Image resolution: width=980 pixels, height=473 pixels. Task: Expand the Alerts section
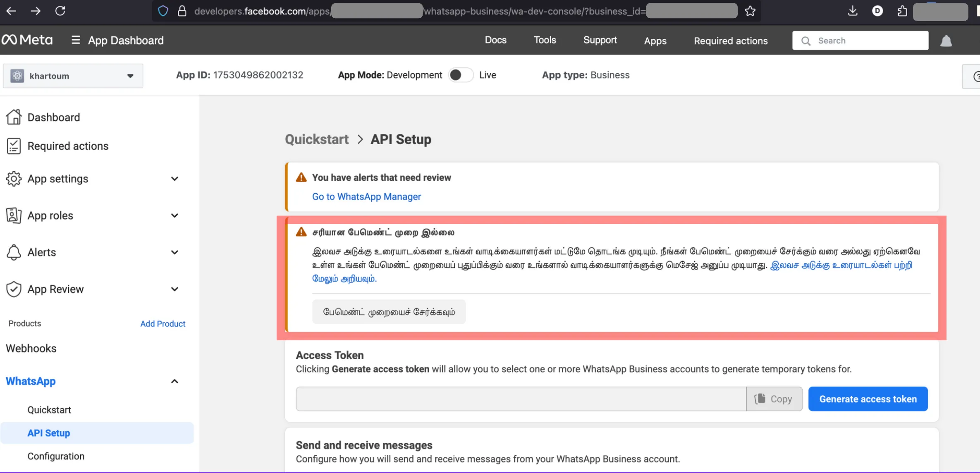[x=174, y=252]
